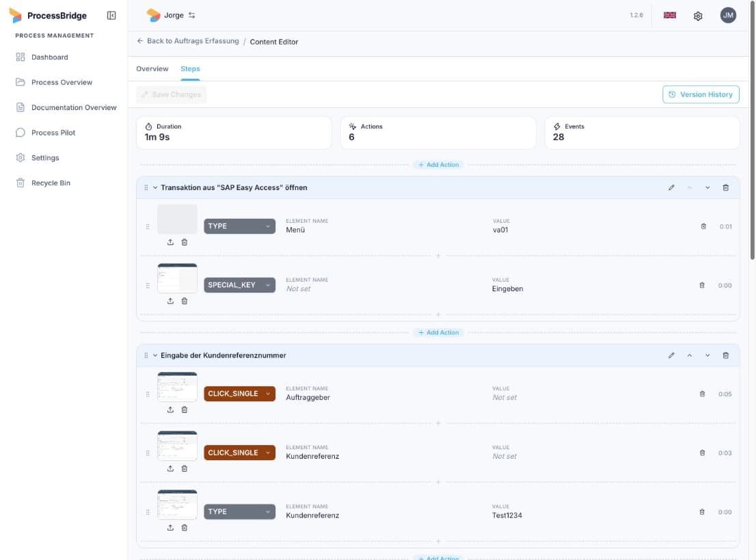Go to Process Pilot
The image size is (756, 560).
[x=53, y=133]
